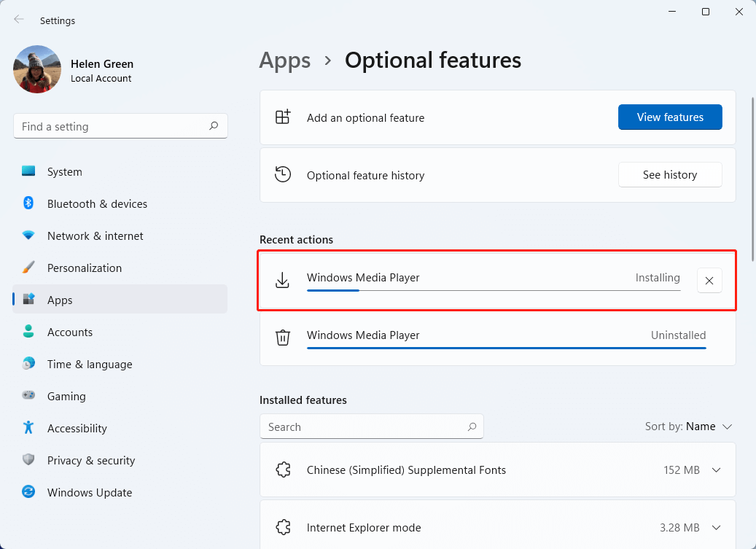The image size is (756, 549).
Task: Click the 152 MB size value
Action: 681,470
